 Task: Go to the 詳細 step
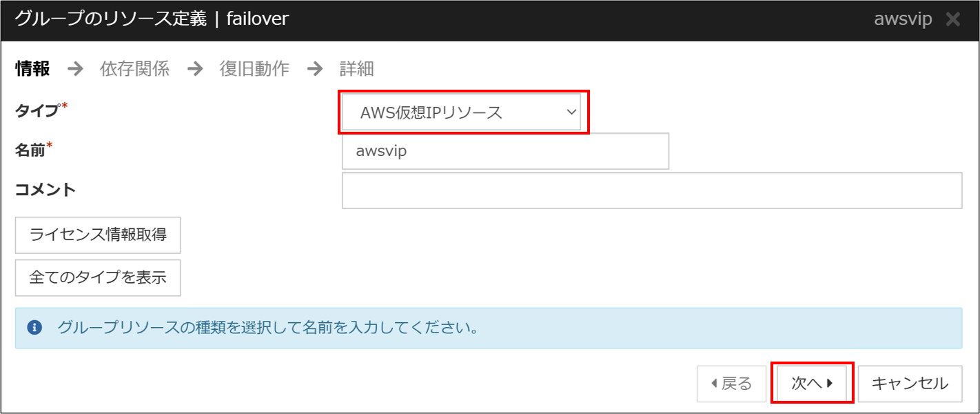point(357,69)
